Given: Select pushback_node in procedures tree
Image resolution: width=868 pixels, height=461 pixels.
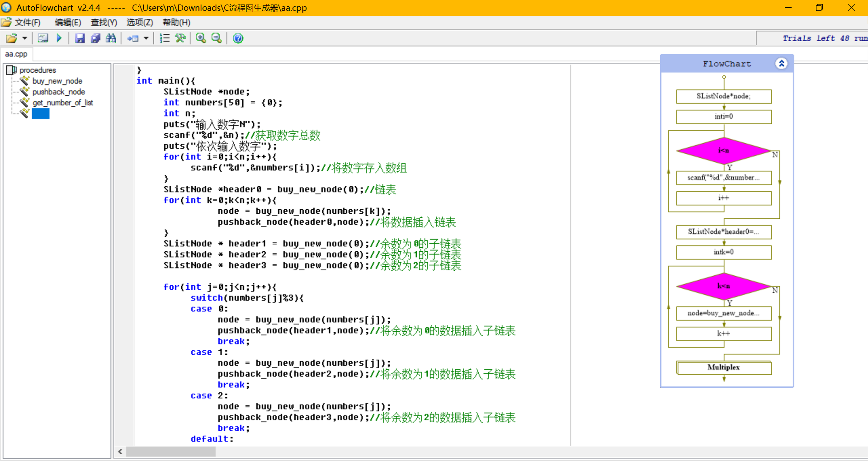Looking at the screenshot, I should [x=58, y=92].
